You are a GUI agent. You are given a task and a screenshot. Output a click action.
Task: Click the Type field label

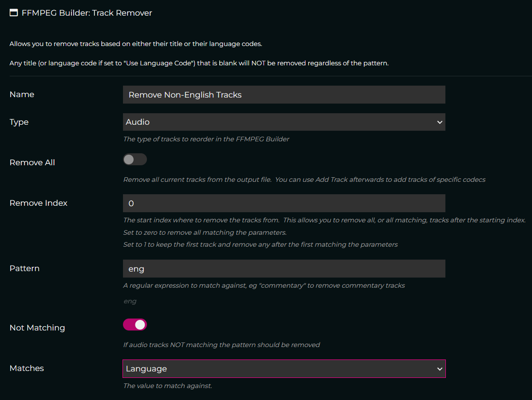tap(19, 122)
